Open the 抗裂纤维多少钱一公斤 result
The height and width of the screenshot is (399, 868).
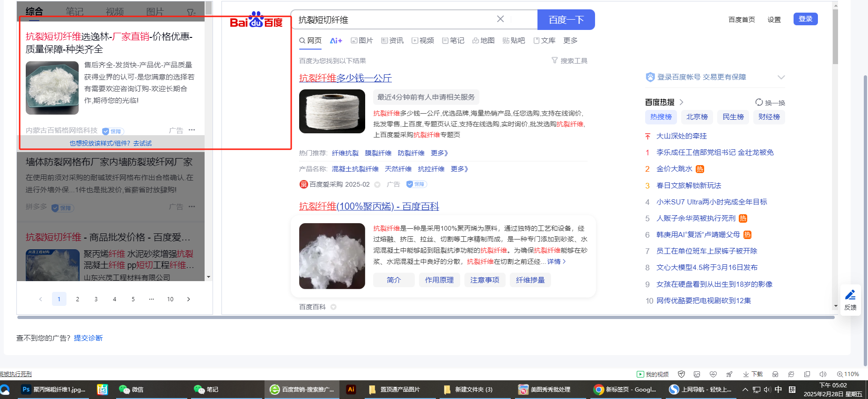346,78
